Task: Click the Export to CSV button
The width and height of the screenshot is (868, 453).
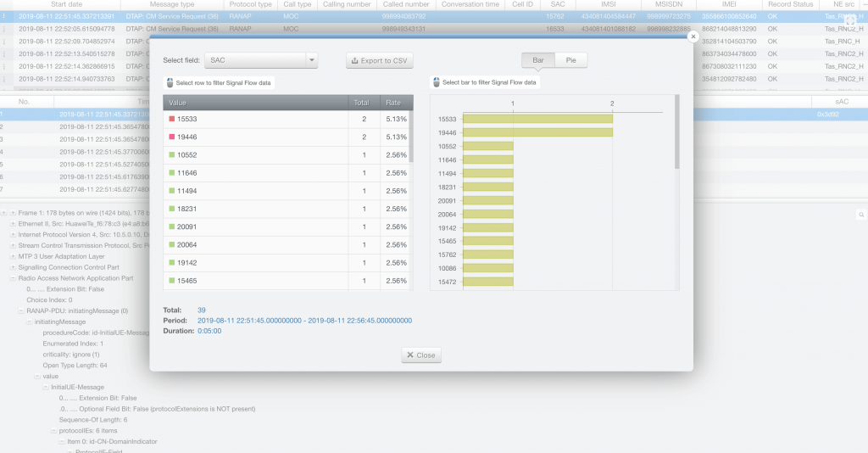Action: (381, 60)
